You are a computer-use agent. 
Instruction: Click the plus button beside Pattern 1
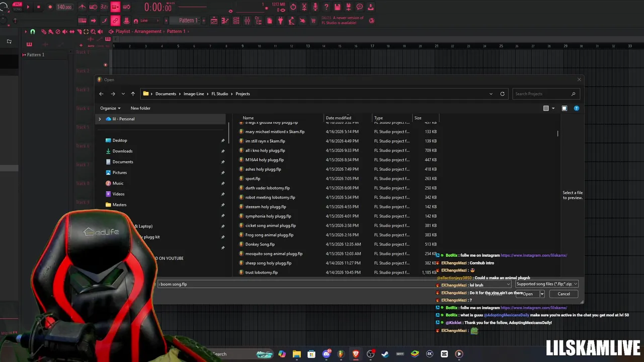[204, 21]
